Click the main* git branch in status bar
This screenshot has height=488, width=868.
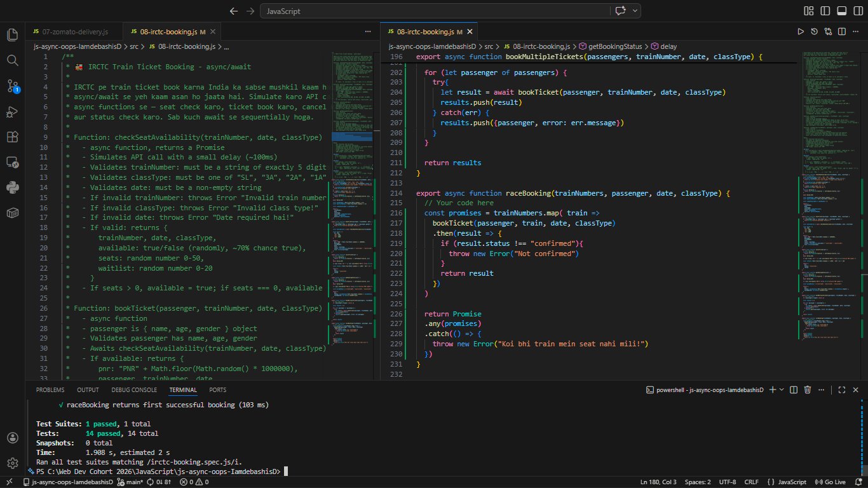click(x=131, y=482)
